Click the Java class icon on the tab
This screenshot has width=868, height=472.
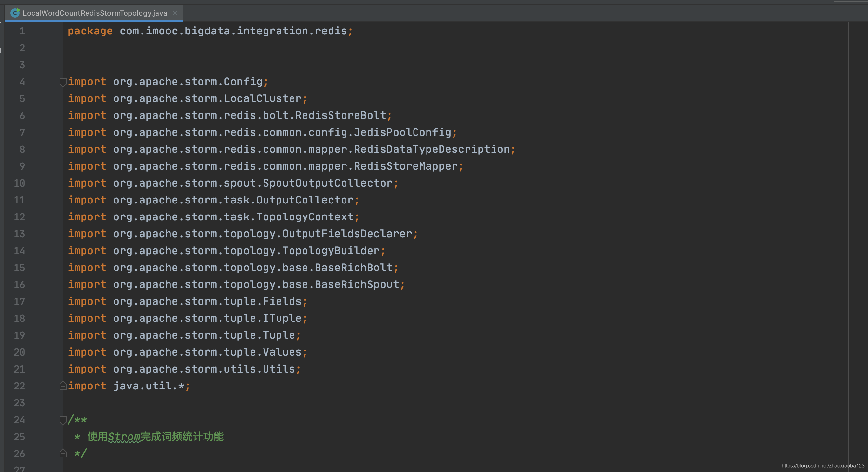15,13
